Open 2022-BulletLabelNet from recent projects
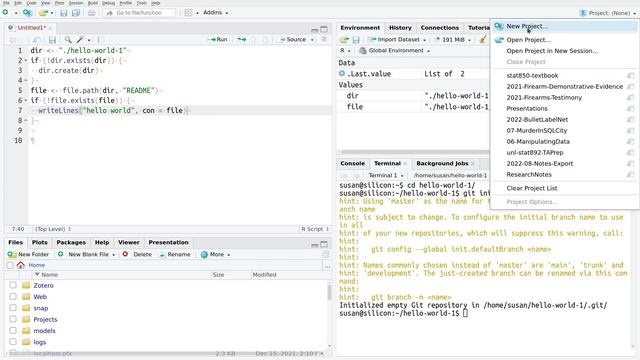This screenshot has width=640, height=360. (x=537, y=120)
